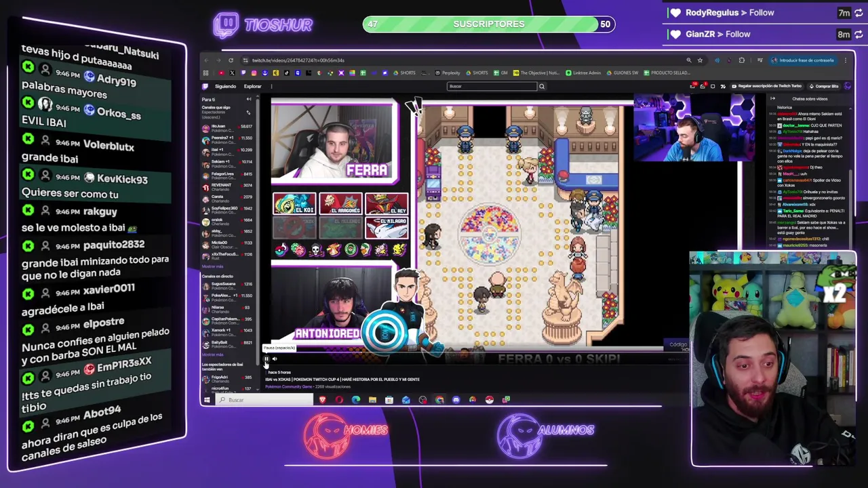Open the Perplexity bookmark
The image size is (868, 488).
(x=448, y=73)
